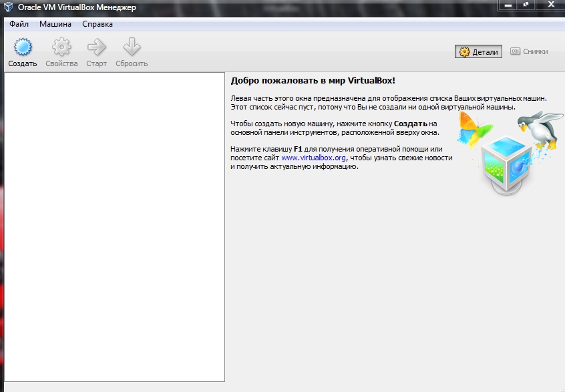This screenshot has height=392, width=565.
Task: Click the splitter between list and welcome pane
Action: [227, 227]
